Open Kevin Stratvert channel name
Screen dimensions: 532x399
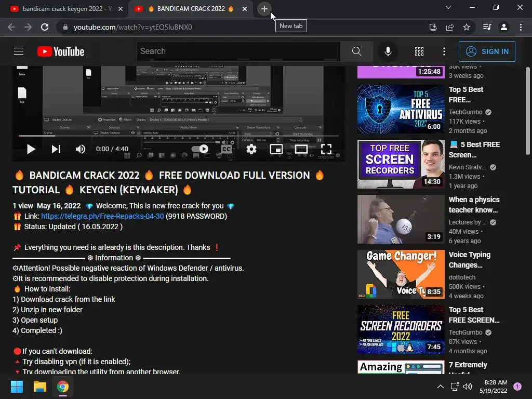467,167
